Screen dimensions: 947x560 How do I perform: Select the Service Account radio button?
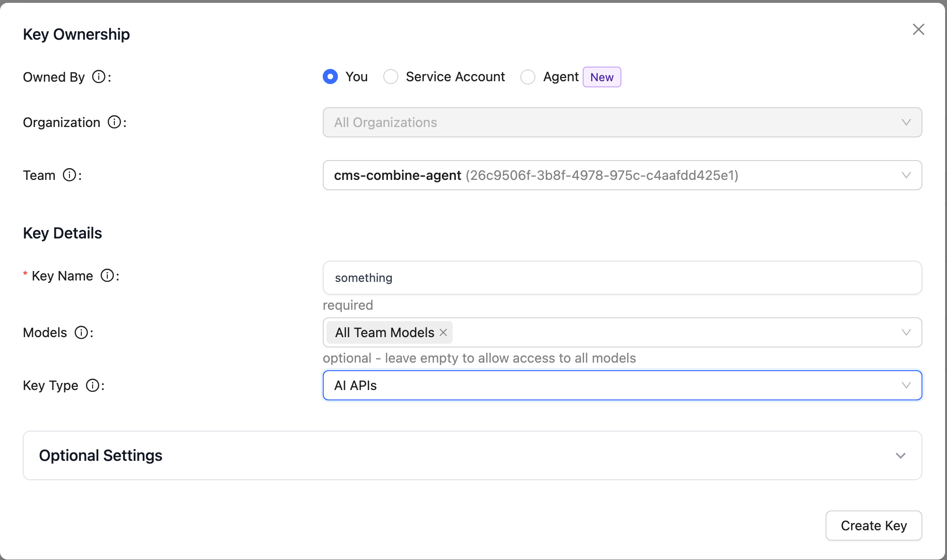click(391, 76)
